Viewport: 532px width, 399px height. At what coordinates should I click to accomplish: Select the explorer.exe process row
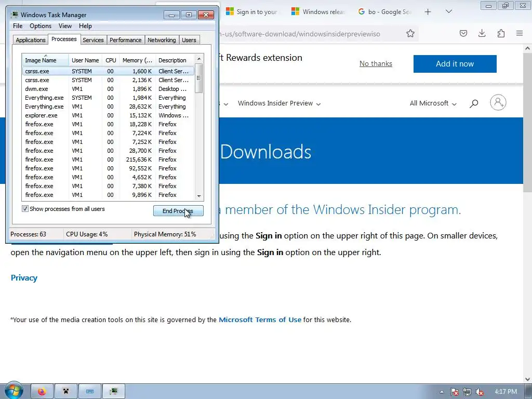point(108,115)
